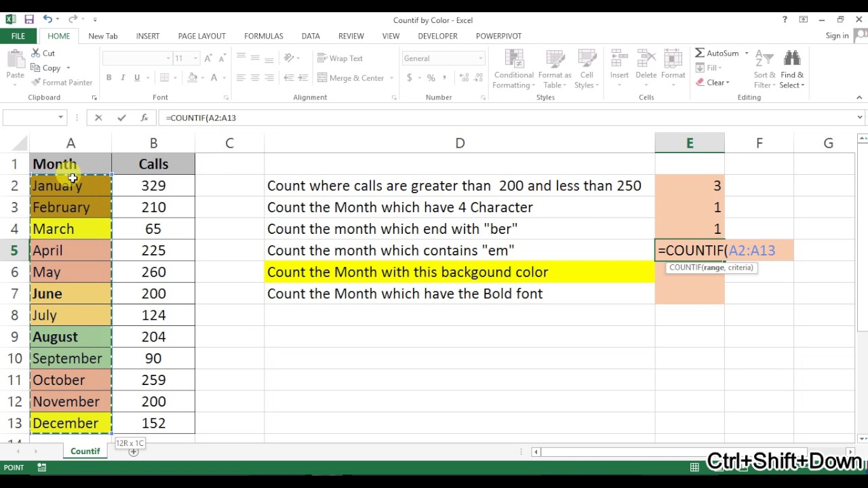Open Sort & Filter menu

(764, 69)
